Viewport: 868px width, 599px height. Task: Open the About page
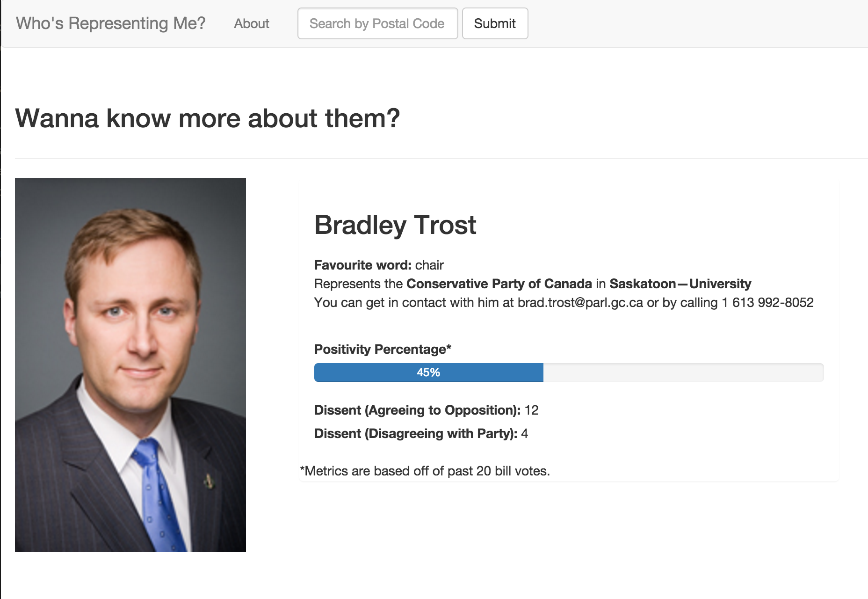click(252, 23)
